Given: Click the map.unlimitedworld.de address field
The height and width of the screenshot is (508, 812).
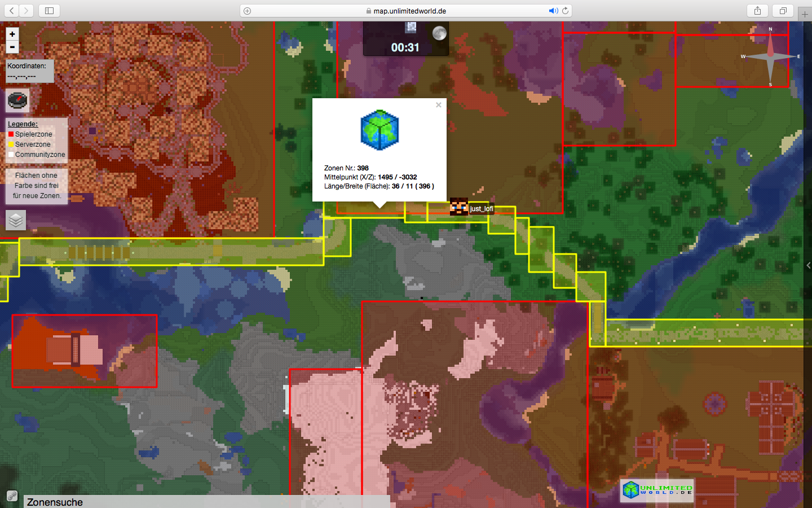Looking at the screenshot, I should click(406, 11).
